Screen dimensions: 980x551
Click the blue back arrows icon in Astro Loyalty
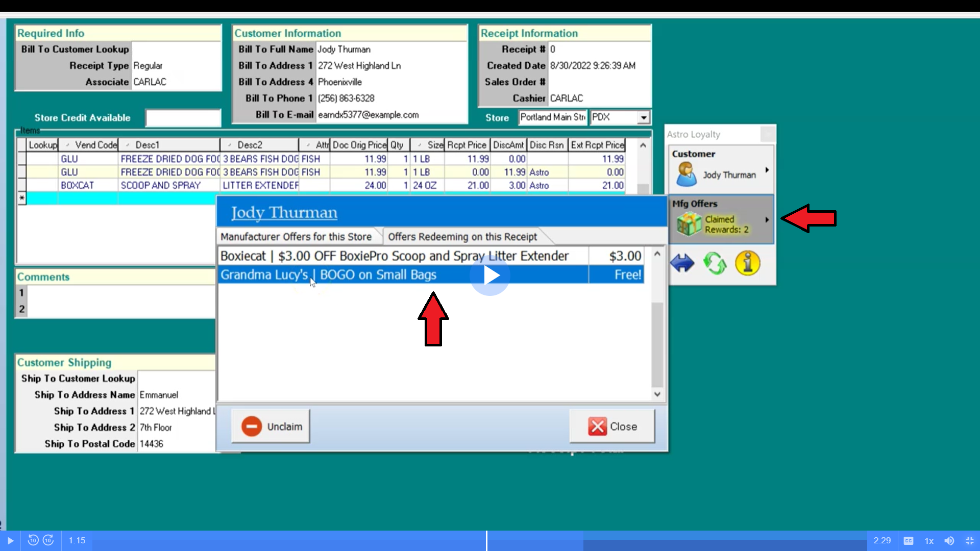click(682, 263)
